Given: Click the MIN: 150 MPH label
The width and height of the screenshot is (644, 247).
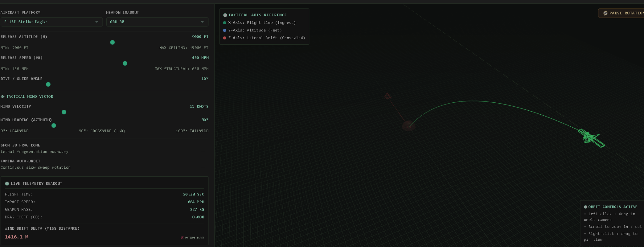Looking at the screenshot, I should pyautogui.click(x=14, y=69).
